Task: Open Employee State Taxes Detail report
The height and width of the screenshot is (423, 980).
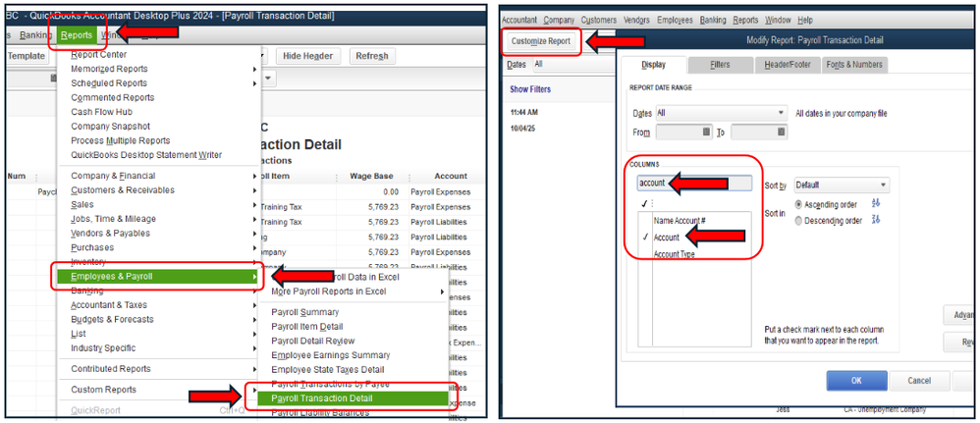Action: click(x=328, y=369)
